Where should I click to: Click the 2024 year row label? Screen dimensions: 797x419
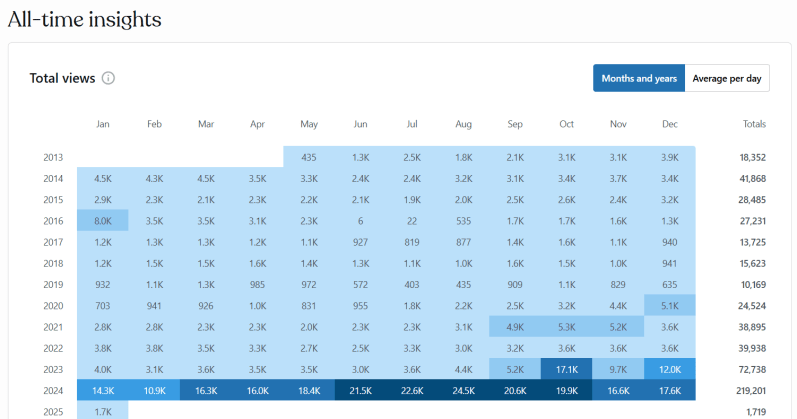[53, 389]
